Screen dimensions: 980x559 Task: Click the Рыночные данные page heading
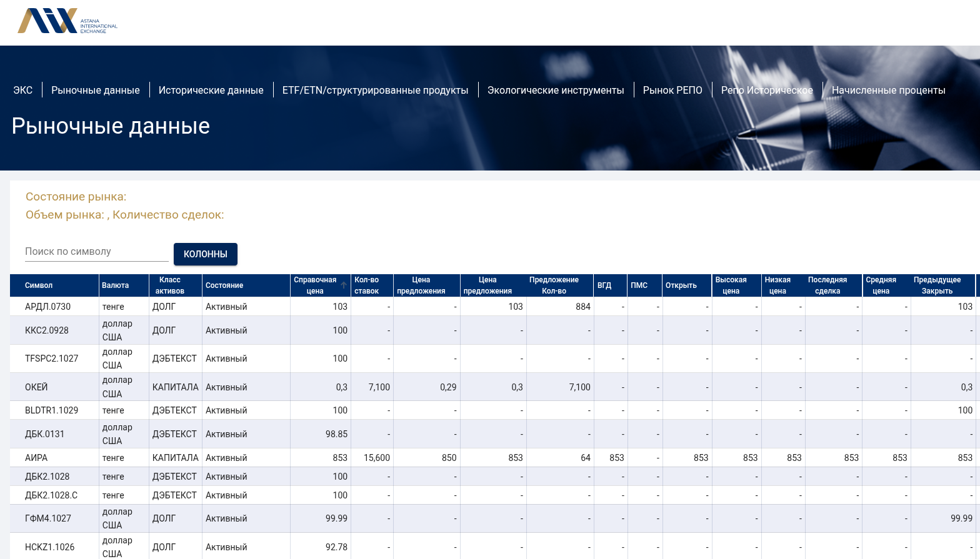[x=111, y=126]
